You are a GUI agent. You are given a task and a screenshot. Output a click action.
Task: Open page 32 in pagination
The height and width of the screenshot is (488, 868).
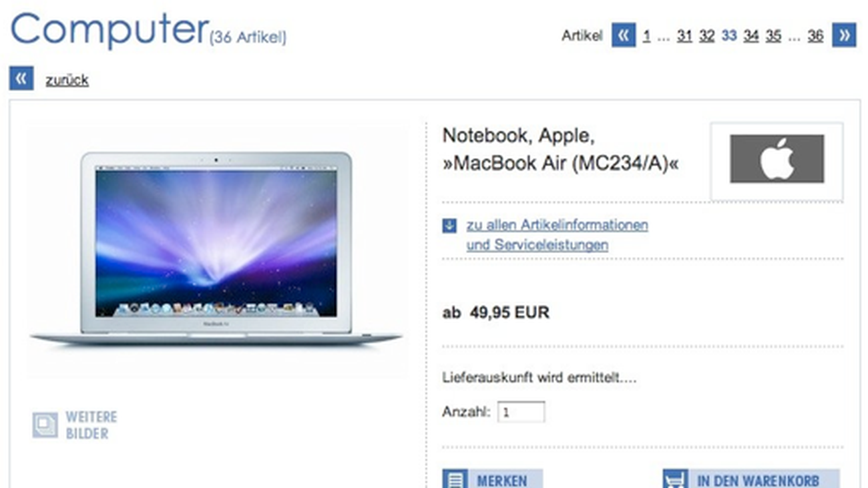coord(707,35)
